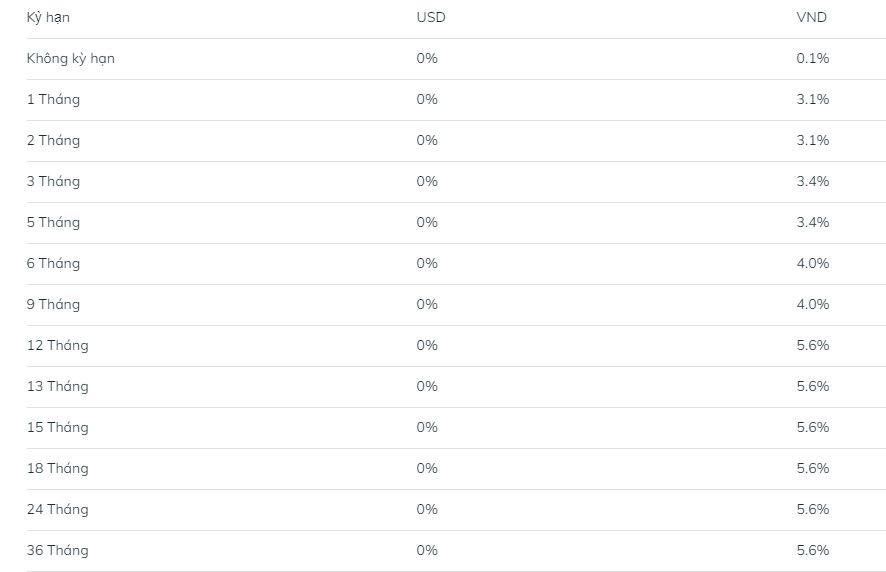Click the USD rate for 36 Tháng
The image size is (886, 572).
(x=427, y=551)
